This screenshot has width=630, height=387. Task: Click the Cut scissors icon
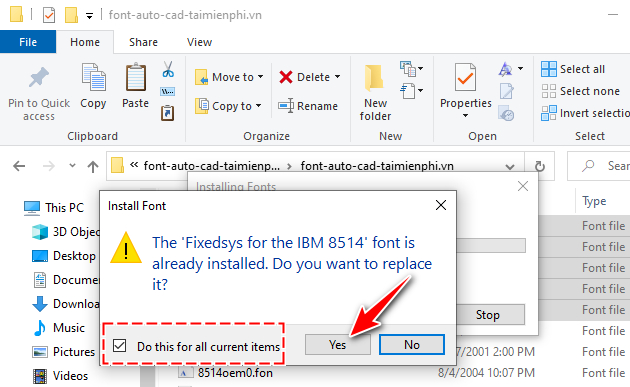pyautogui.click(x=168, y=69)
